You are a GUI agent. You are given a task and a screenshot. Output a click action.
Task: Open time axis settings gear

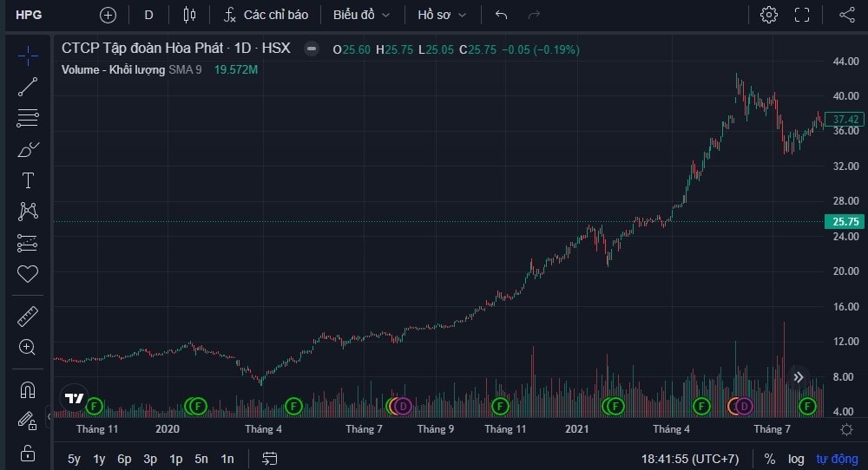846,429
